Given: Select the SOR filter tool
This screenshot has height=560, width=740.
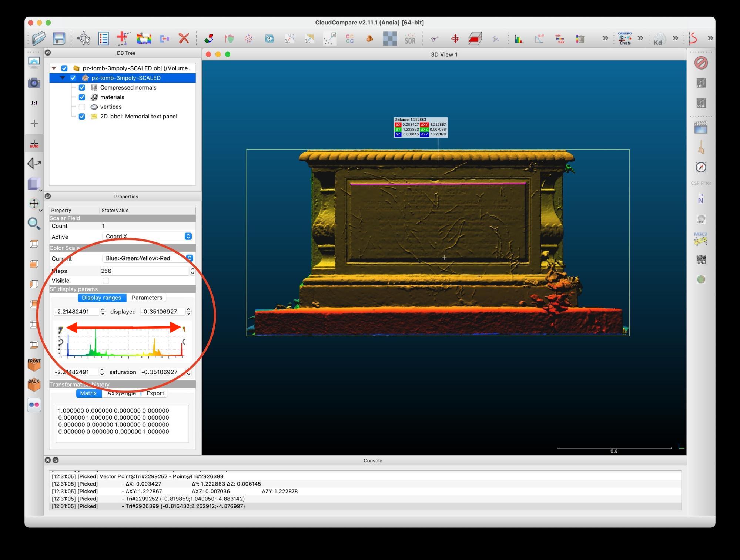Looking at the screenshot, I should [x=410, y=38].
